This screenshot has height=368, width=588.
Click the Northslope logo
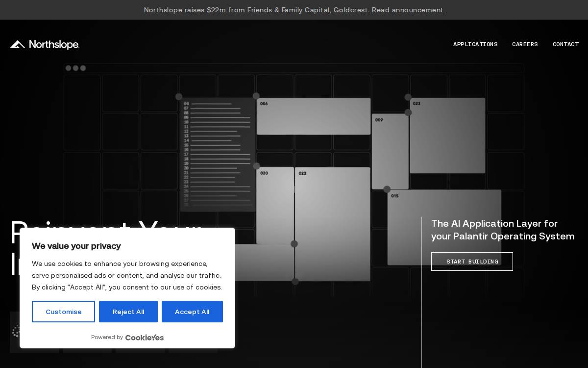pyautogui.click(x=45, y=45)
